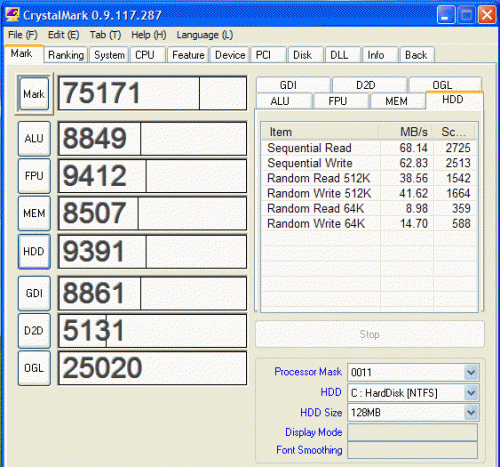Run the OGL benchmark button
This screenshot has height=467, width=500.
34,368
